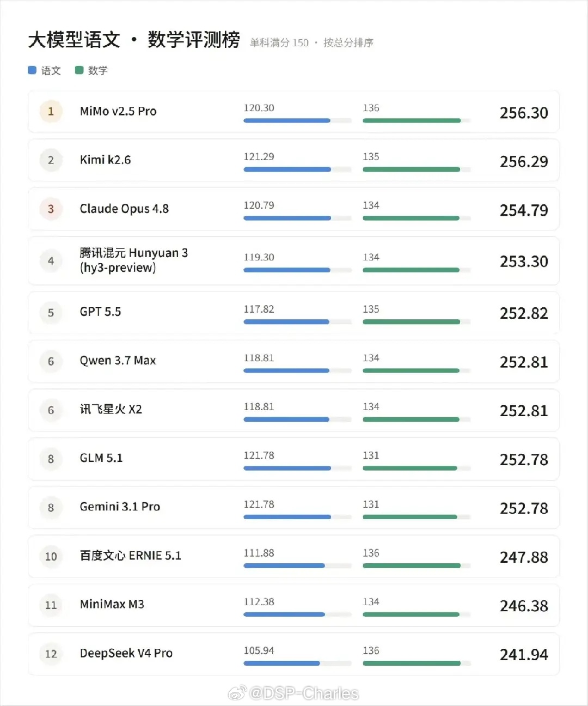Viewport: 588px width, 706px height.
Task: Click MiniMax M3 blue 语文 progress bar
Action: click(284, 614)
